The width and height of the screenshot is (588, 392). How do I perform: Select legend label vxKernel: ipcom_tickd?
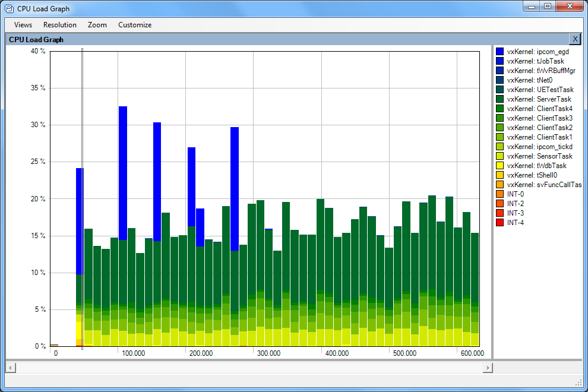(540, 146)
